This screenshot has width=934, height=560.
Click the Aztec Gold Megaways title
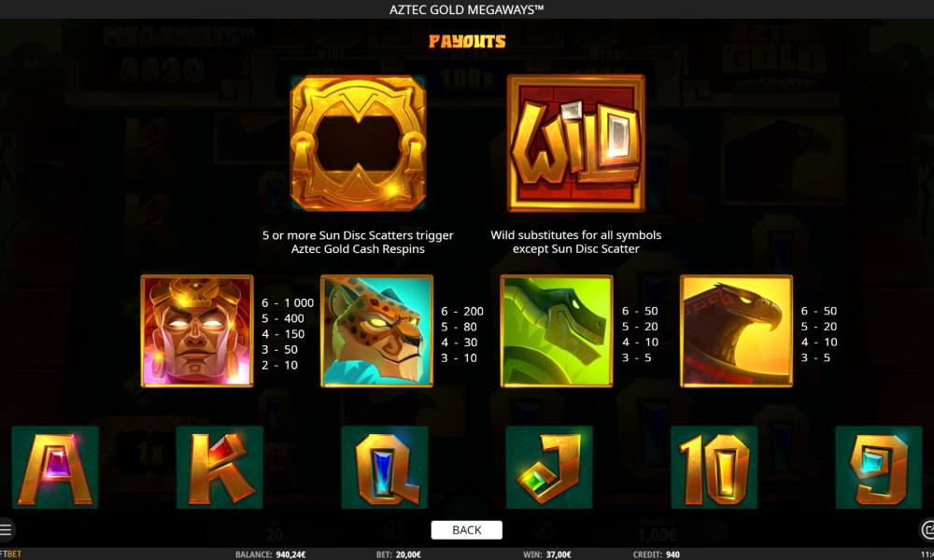click(x=466, y=9)
